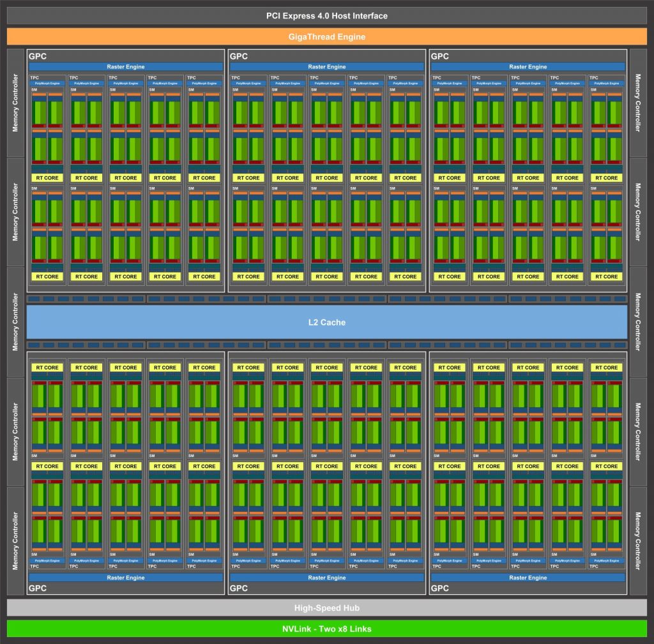654x644 pixels.
Task: Click the L2 Cache block
Action: [326, 322]
